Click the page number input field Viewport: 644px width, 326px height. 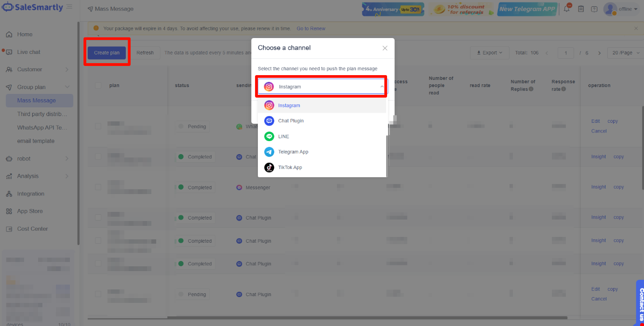point(565,53)
